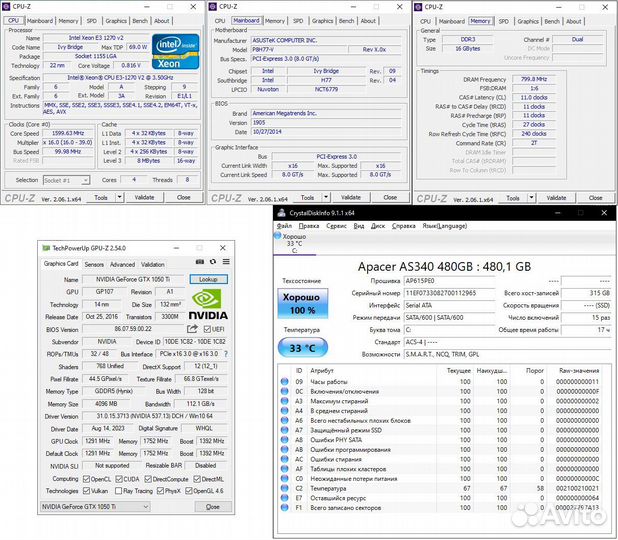Screen dimensions: 618x540
Task: Toggle the PhysX checkbox
Action: pyautogui.click(x=160, y=491)
